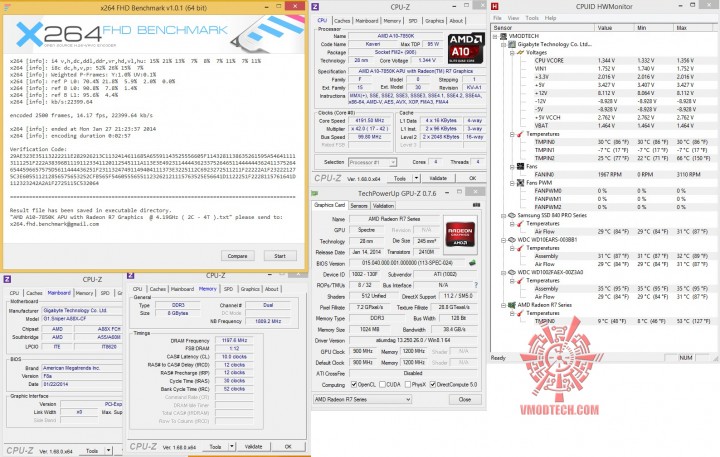The height and width of the screenshot is (457, 720).
Task: Toggle the OpenCL checkbox in GPU-Z
Action: (354, 384)
